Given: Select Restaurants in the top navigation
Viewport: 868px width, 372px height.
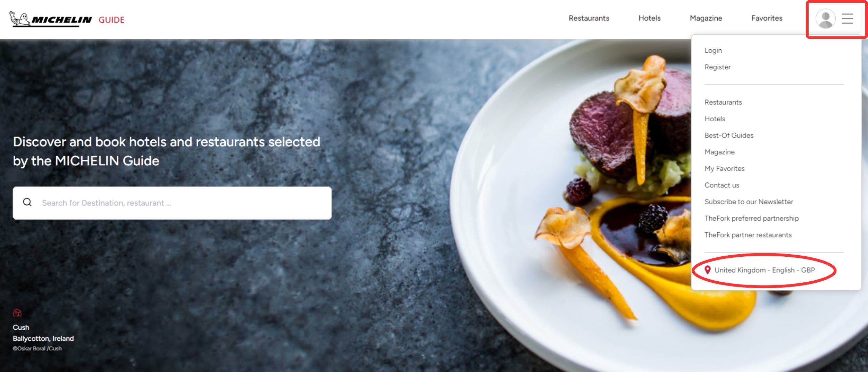Looking at the screenshot, I should (589, 18).
